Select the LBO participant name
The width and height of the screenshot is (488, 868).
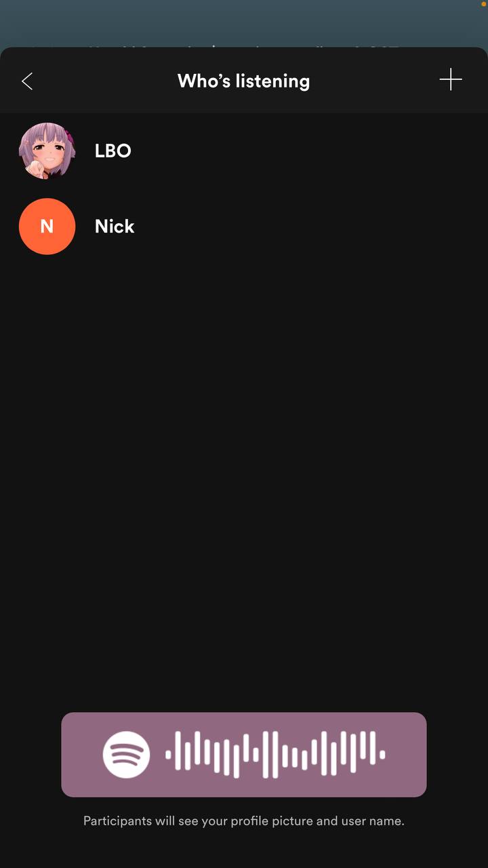point(113,151)
